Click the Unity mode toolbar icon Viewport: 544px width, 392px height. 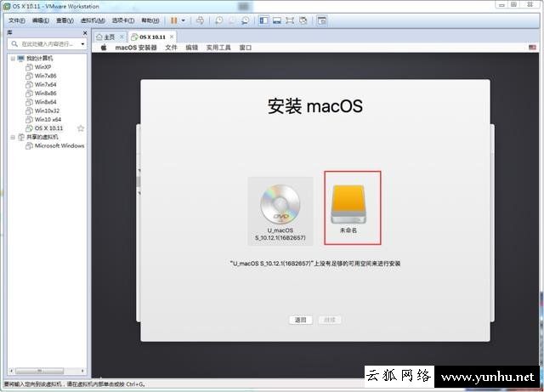pyautogui.click(x=303, y=20)
